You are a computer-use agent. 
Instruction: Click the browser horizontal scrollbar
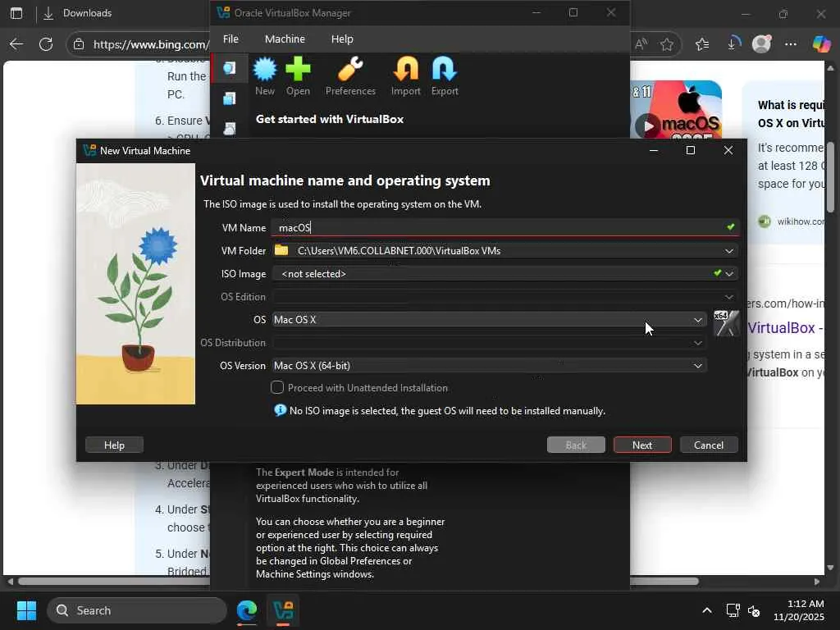[x=358, y=582]
